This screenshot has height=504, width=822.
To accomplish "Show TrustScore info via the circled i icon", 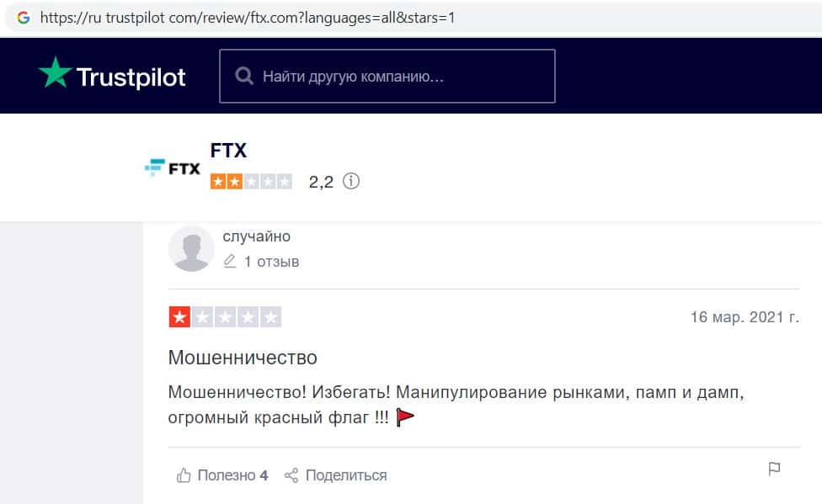I will click(x=351, y=181).
